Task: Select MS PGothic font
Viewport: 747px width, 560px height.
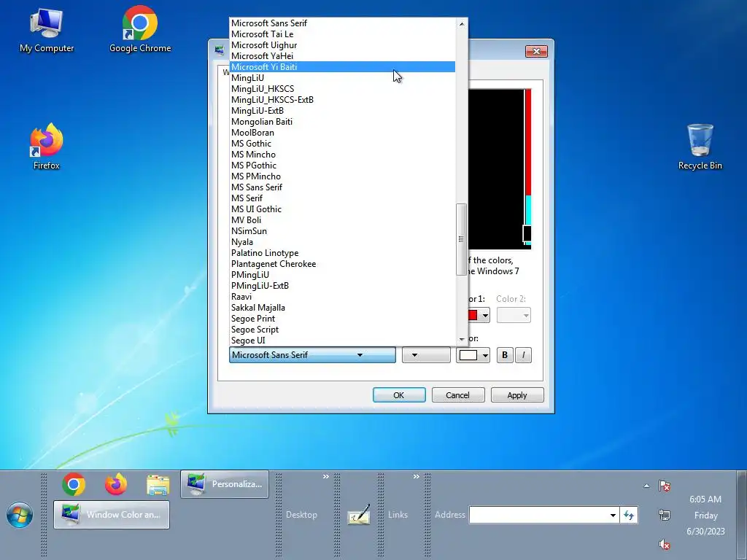Action: [342, 166]
